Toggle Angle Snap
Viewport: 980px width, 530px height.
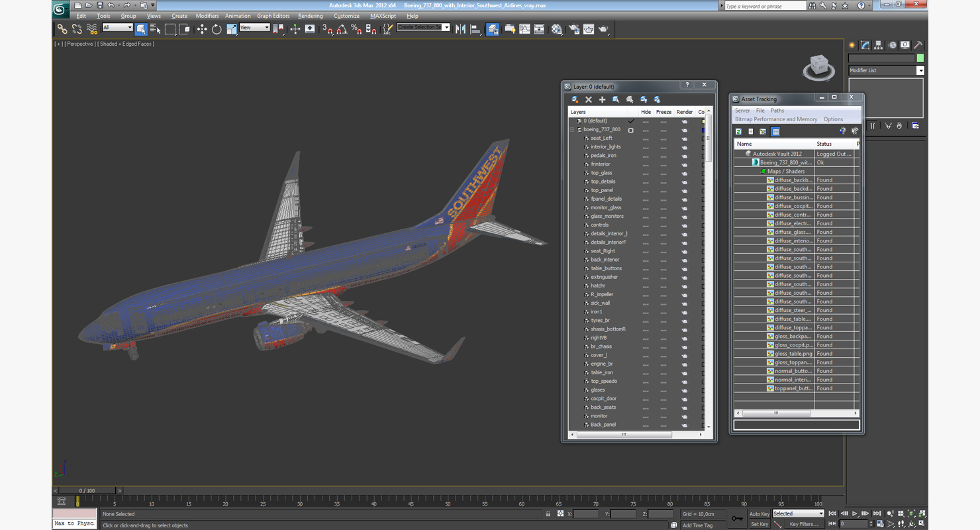342,28
